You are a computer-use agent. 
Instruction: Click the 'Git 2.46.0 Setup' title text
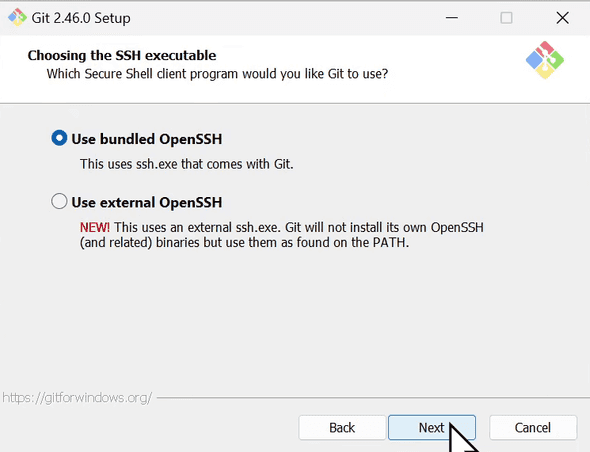81,18
